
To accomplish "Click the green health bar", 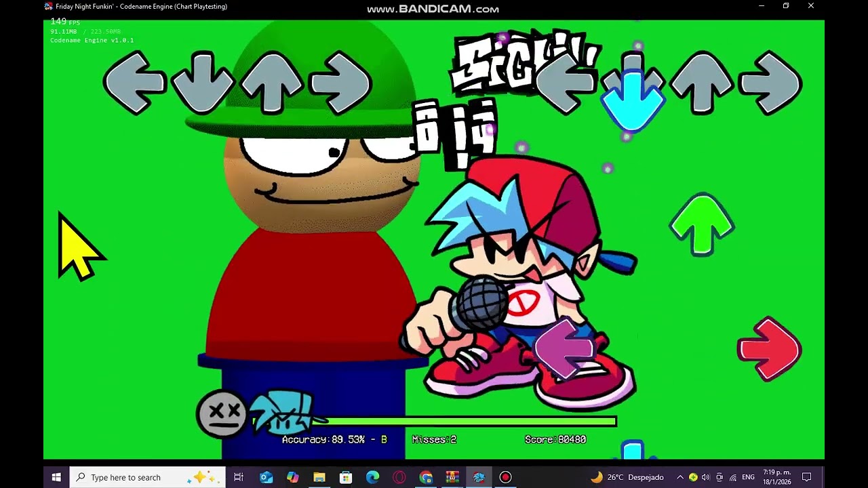I will pos(434,422).
